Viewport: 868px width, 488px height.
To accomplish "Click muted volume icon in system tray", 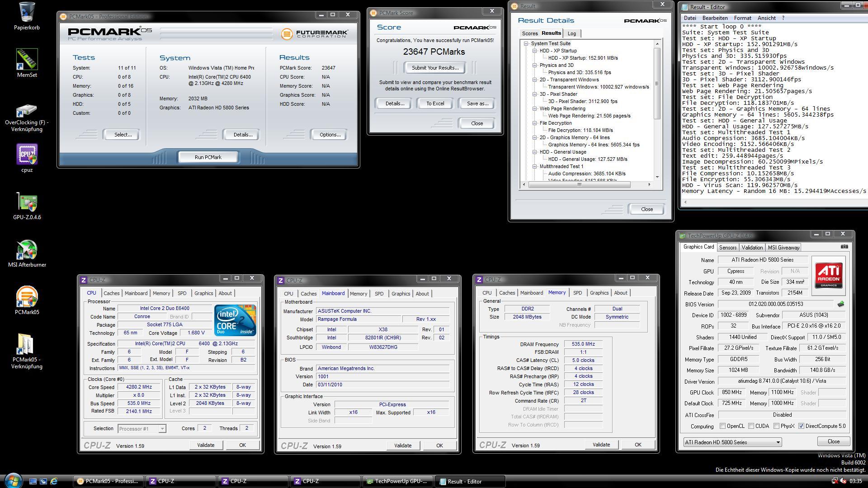I will 843,481.
